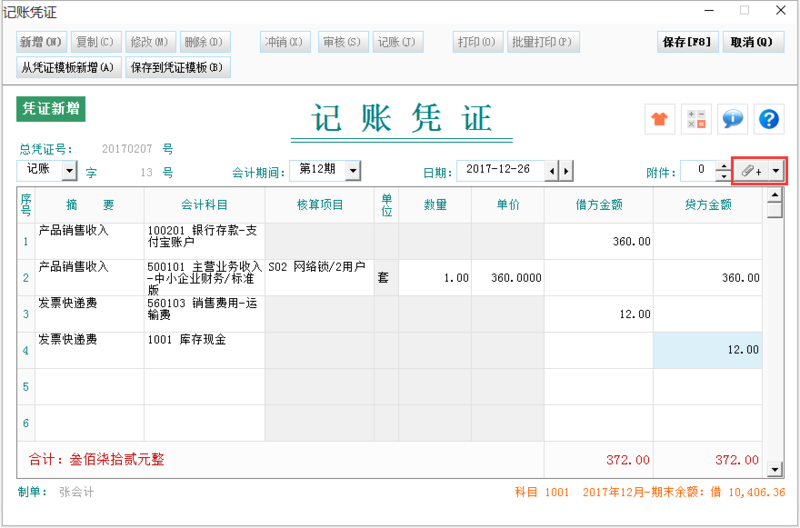Step the date forward one day
The image size is (800, 528).
click(x=566, y=171)
